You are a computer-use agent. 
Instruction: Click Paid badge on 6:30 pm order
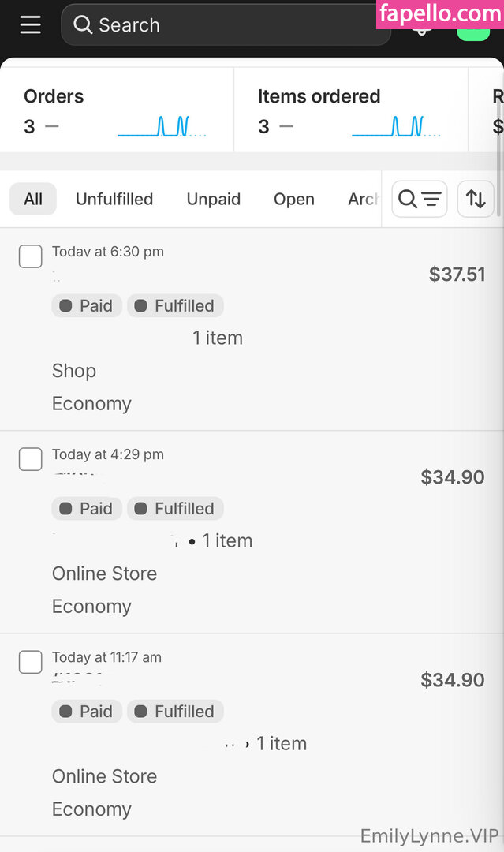click(x=87, y=306)
